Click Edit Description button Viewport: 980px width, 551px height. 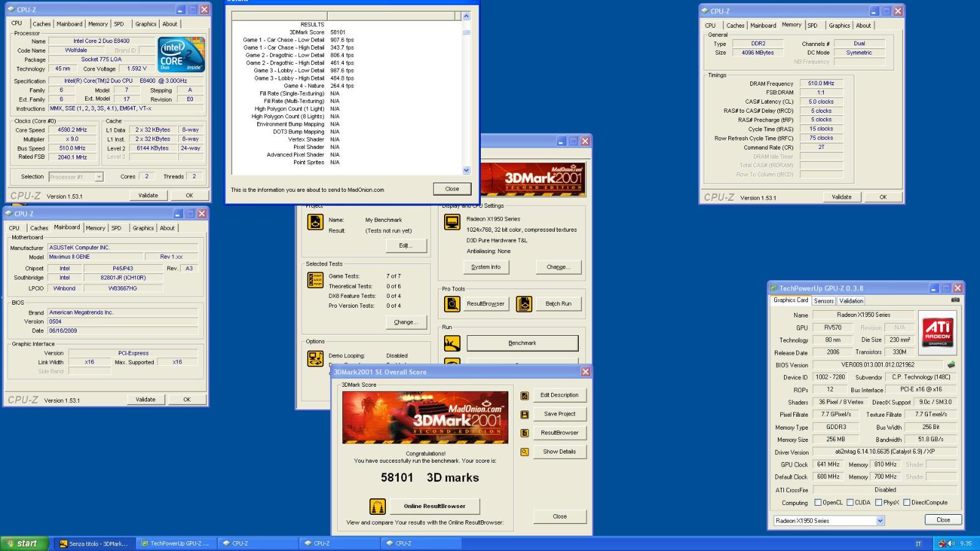point(559,395)
